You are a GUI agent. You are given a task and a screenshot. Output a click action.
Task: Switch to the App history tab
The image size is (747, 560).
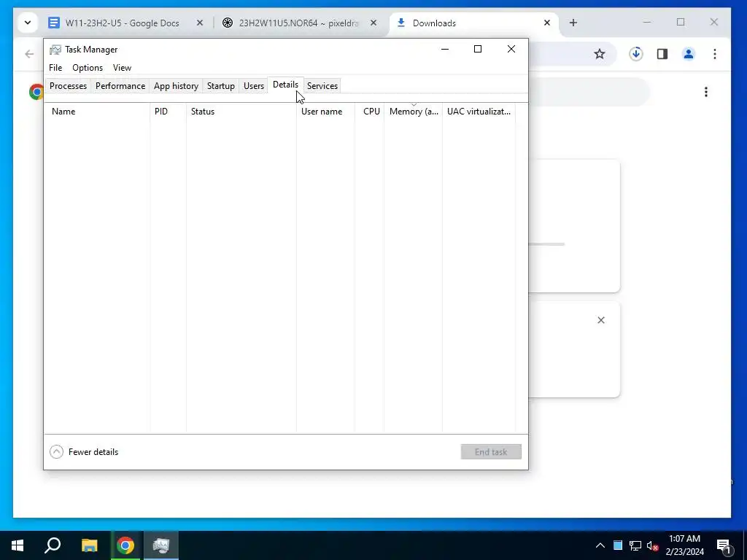tap(176, 86)
